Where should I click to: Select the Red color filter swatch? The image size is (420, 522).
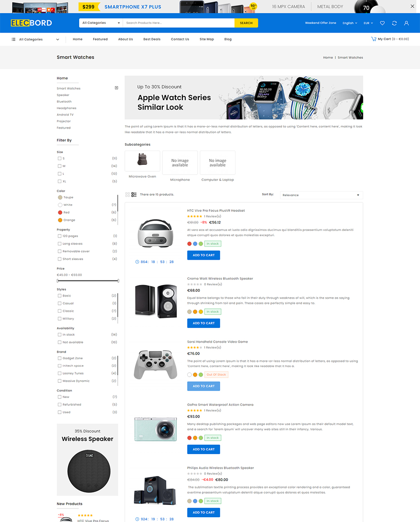pyautogui.click(x=60, y=212)
